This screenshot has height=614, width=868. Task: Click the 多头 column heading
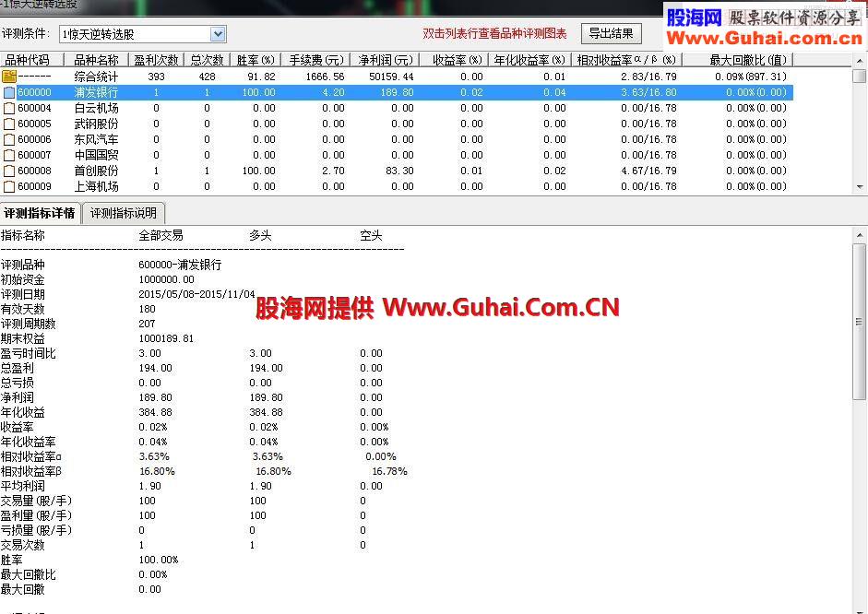click(260, 236)
